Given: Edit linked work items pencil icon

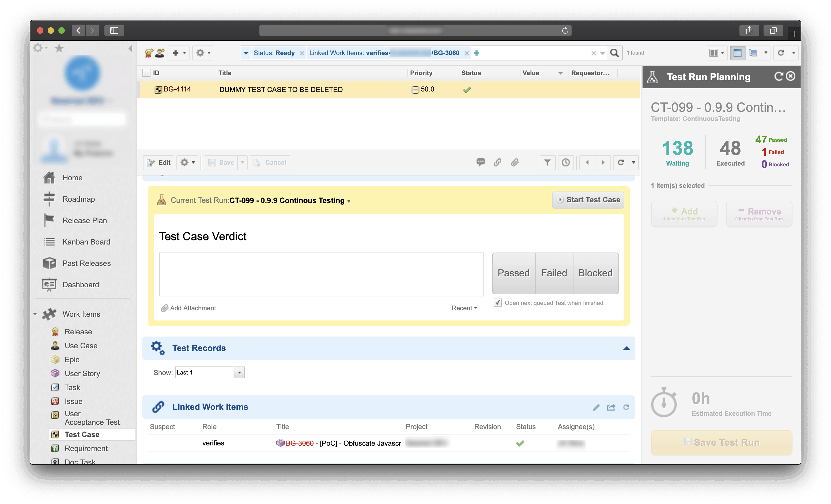Looking at the screenshot, I should click(596, 407).
